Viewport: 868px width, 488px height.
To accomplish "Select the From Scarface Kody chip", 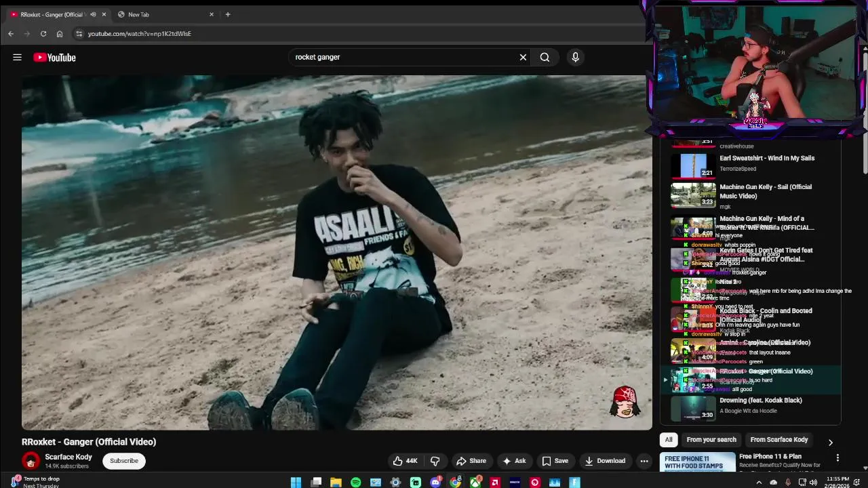I will 779,440.
